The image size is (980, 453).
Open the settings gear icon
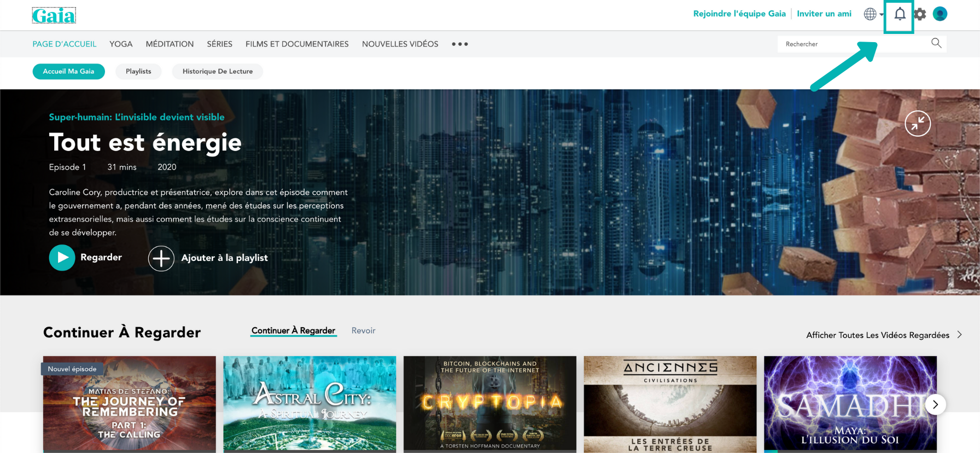click(920, 14)
